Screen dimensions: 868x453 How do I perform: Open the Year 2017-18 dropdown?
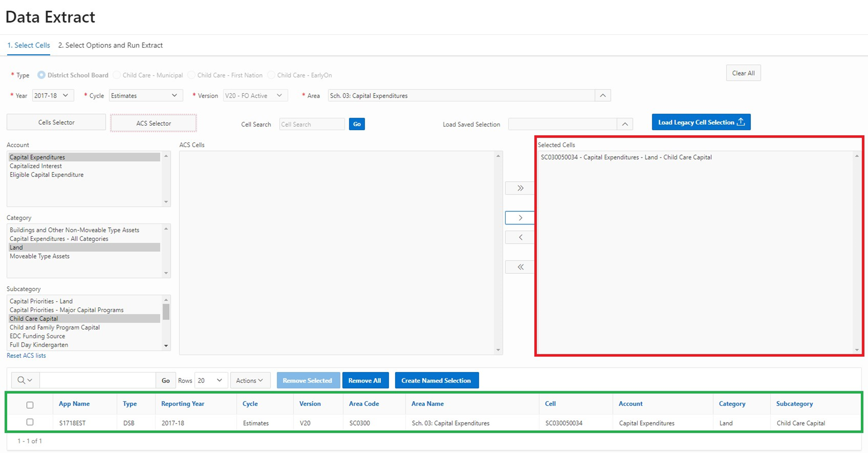pyautogui.click(x=52, y=96)
